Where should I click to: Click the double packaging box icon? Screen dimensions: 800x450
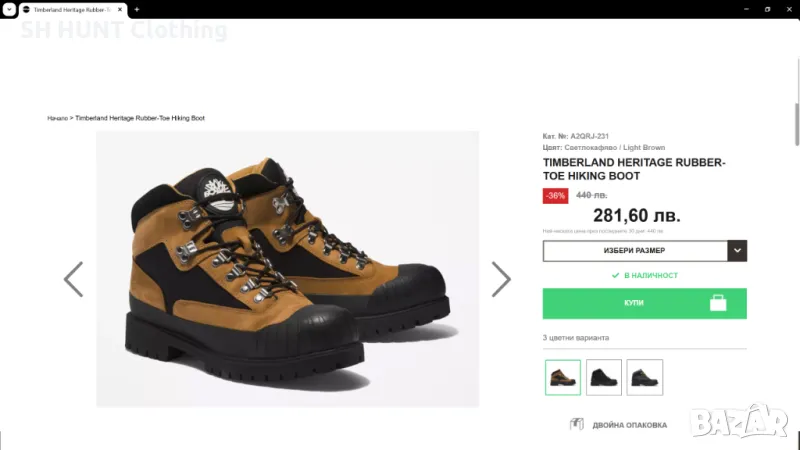coord(577,424)
